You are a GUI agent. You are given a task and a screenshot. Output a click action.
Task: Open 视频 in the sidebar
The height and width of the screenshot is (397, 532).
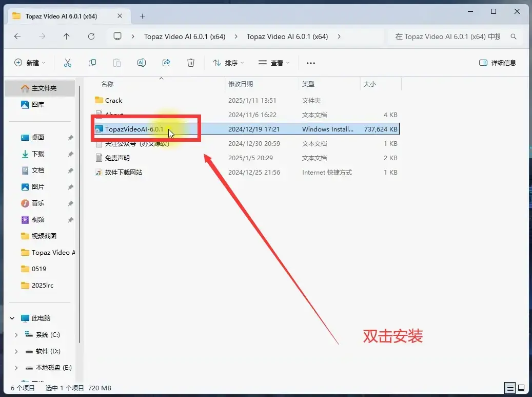(x=38, y=219)
